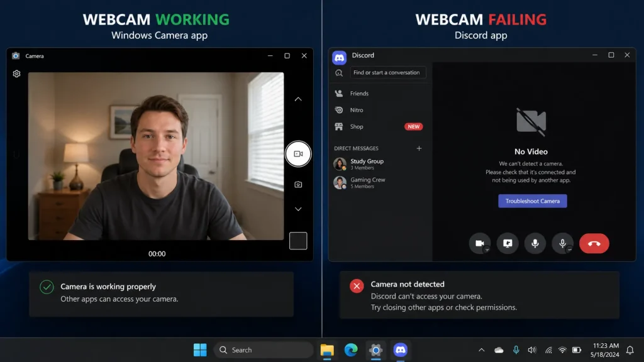Open Microsoft Edge from taskbar
Screen dimensions: 644x362
point(351,350)
